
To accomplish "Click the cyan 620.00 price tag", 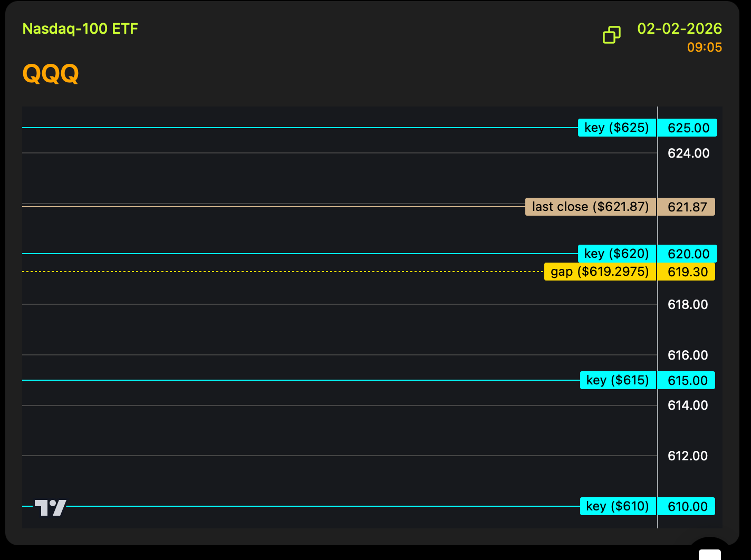I will tap(688, 254).
